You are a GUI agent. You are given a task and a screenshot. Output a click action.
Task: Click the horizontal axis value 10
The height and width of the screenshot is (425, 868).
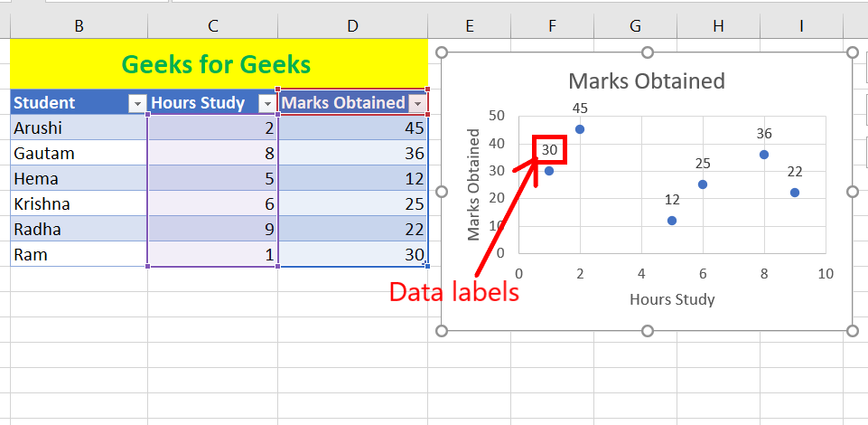point(826,274)
